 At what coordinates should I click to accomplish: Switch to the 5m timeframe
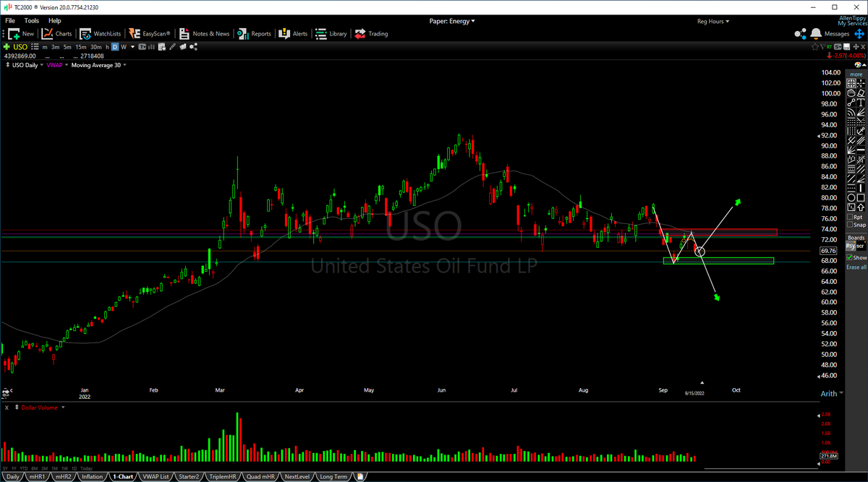click(67, 47)
